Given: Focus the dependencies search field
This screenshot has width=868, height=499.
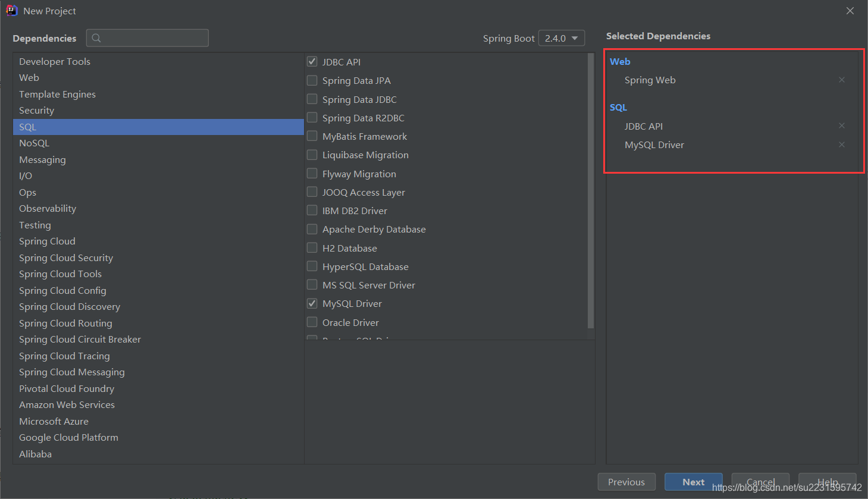Looking at the screenshot, I should pyautogui.click(x=148, y=38).
